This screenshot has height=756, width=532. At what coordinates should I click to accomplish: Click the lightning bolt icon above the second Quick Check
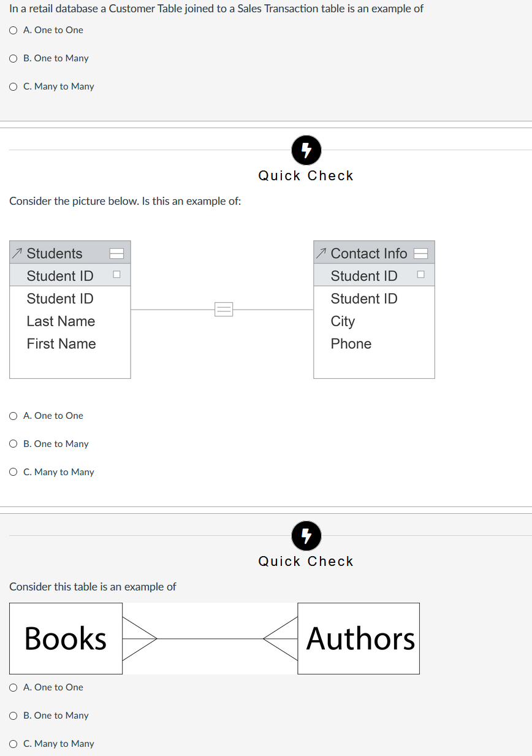(x=306, y=536)
